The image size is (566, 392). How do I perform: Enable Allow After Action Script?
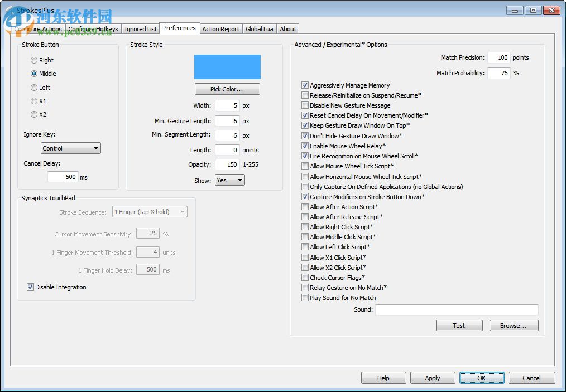(x=305, y=207)
